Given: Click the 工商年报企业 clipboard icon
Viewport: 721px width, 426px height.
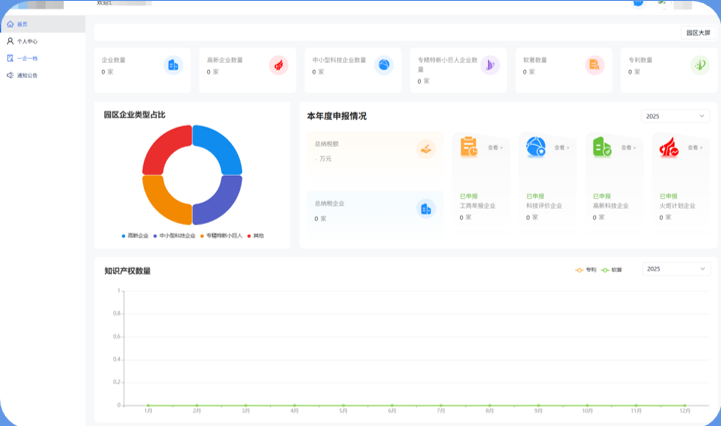Looking at the screenshot, I should pos(469,148).
